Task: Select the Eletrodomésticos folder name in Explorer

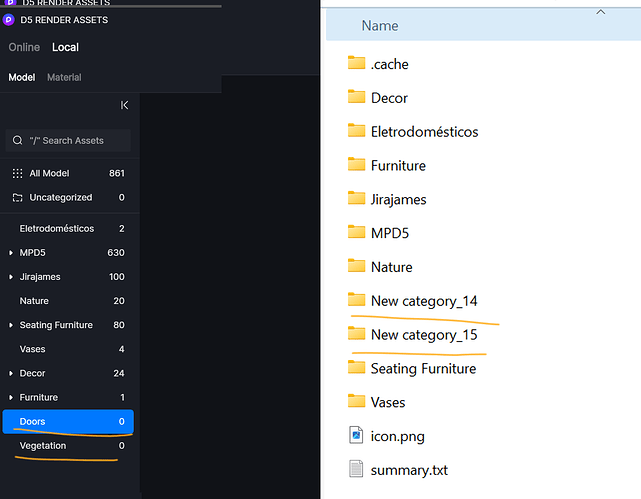Action: click(424, 132)
